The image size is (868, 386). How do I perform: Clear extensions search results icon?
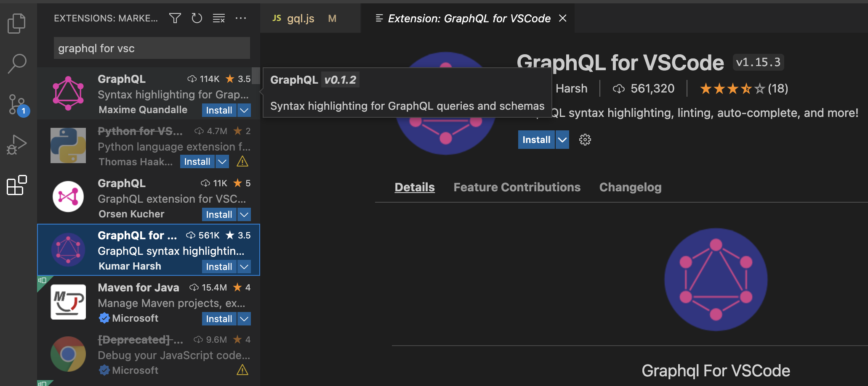point(219,18)
